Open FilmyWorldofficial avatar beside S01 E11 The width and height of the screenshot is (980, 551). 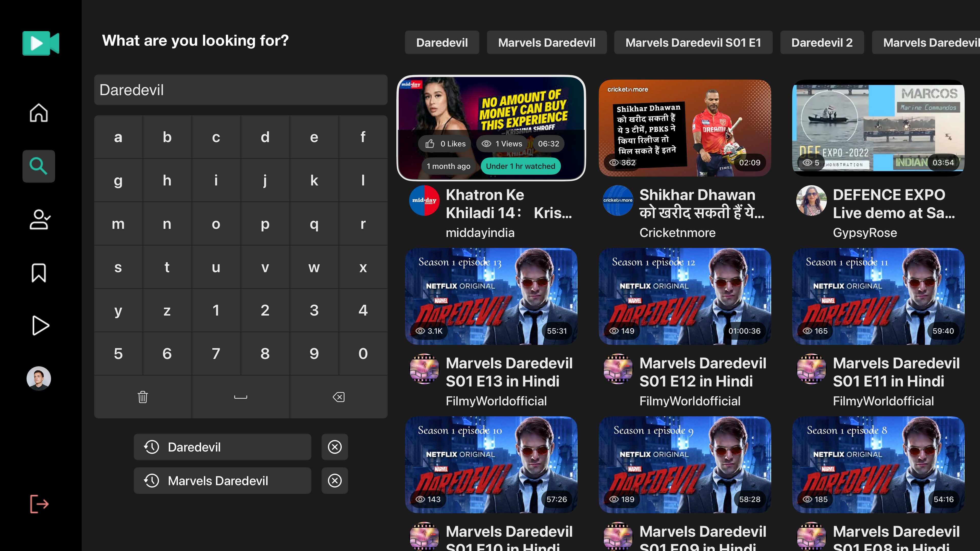tap(812, 369)
